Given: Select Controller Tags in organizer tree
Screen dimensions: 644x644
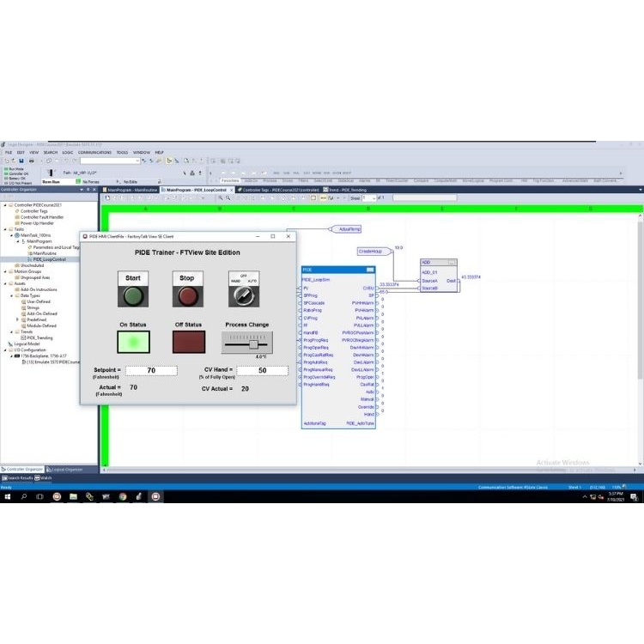Looking at the screenshot, I should [x=33, y=211].
